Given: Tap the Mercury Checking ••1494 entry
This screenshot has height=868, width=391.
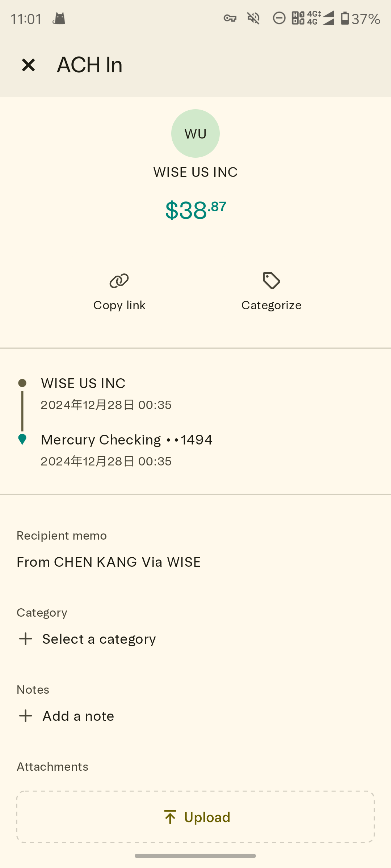Looking at the screenshot, I should coord(127,440).
